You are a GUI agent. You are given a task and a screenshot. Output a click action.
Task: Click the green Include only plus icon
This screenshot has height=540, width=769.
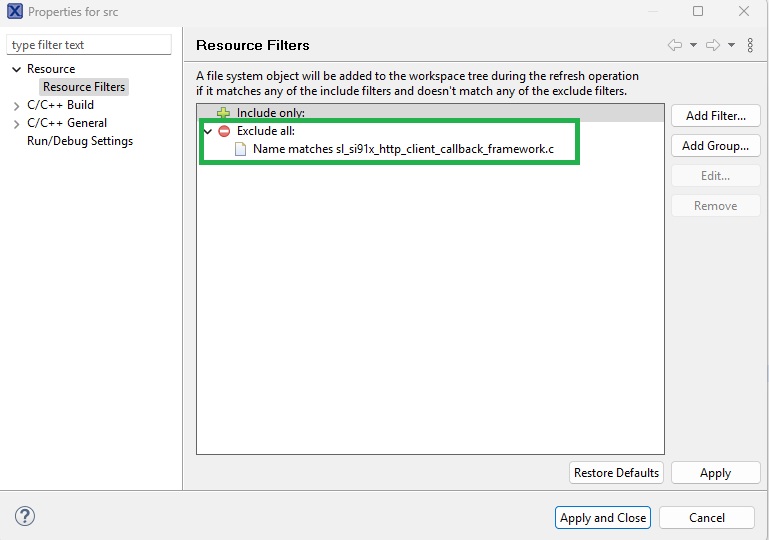(224, 113)
